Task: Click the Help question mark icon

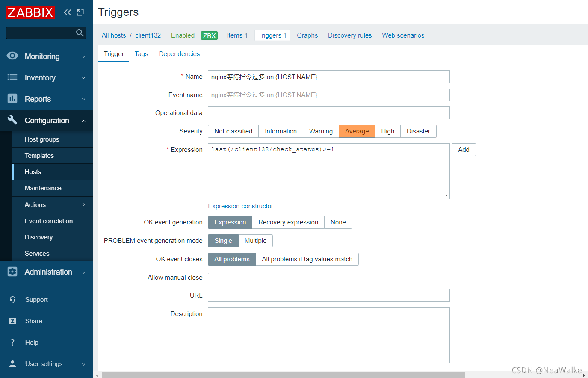Action: [x=13, y=343]
